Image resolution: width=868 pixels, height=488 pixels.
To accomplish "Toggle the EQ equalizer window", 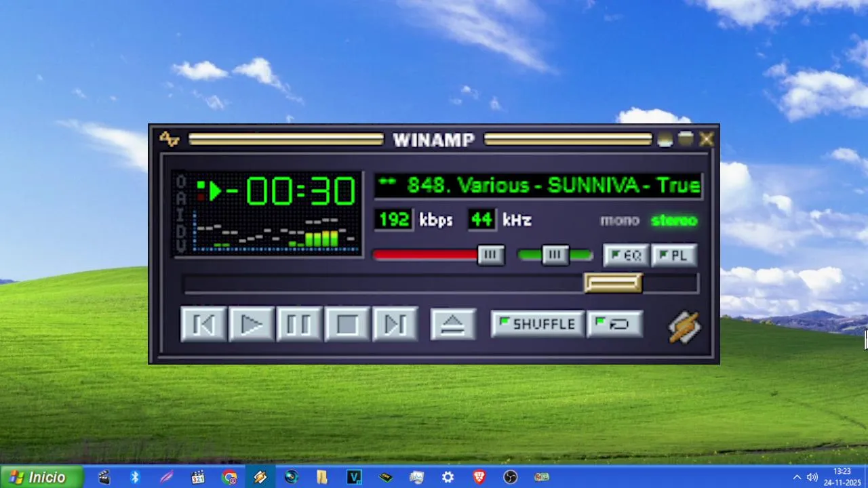I will coord(626,256).
